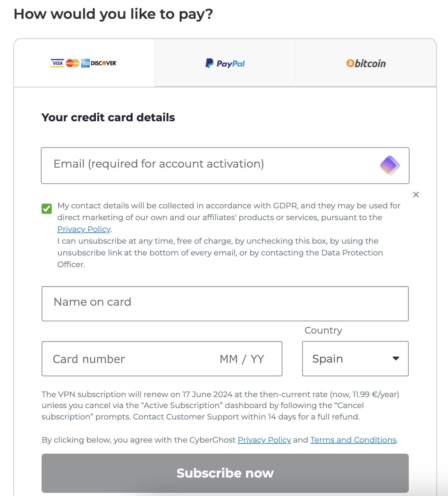Click the American Express logo icon
Screen dimensions: 448x496
(x=85, y=63)
